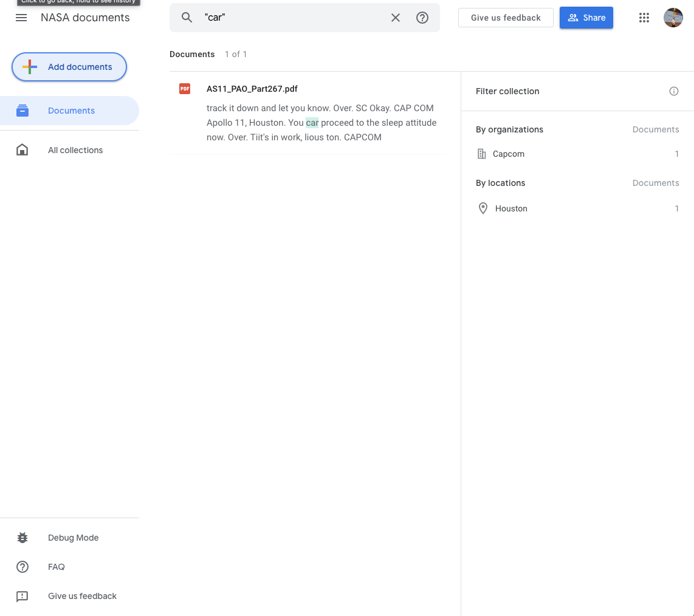694x616 pixels.
Task: Go to All collections
Action: pyautogui.click(x=69, y=150)
